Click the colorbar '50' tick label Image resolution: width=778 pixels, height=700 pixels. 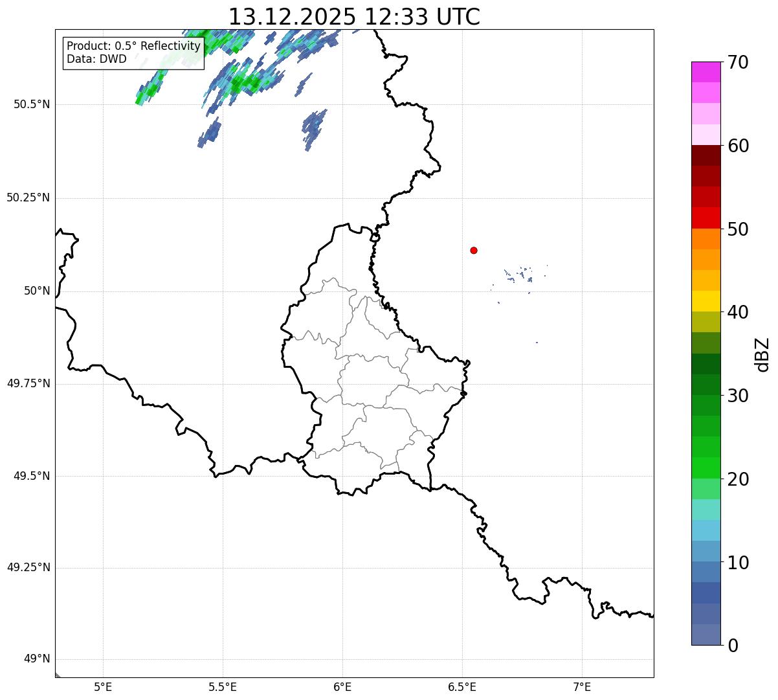[x=738, y=229]
